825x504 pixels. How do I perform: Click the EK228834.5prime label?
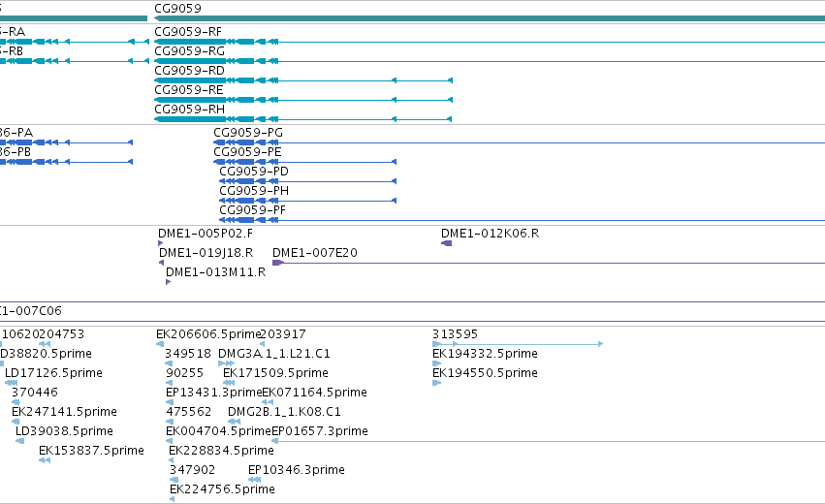click(221, 451)
